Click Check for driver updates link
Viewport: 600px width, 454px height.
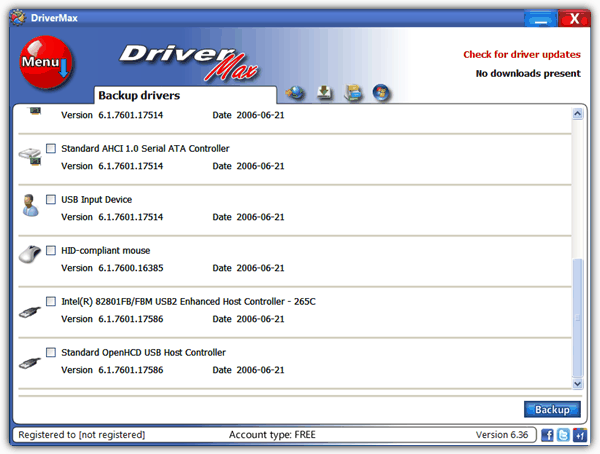point(522,54)
